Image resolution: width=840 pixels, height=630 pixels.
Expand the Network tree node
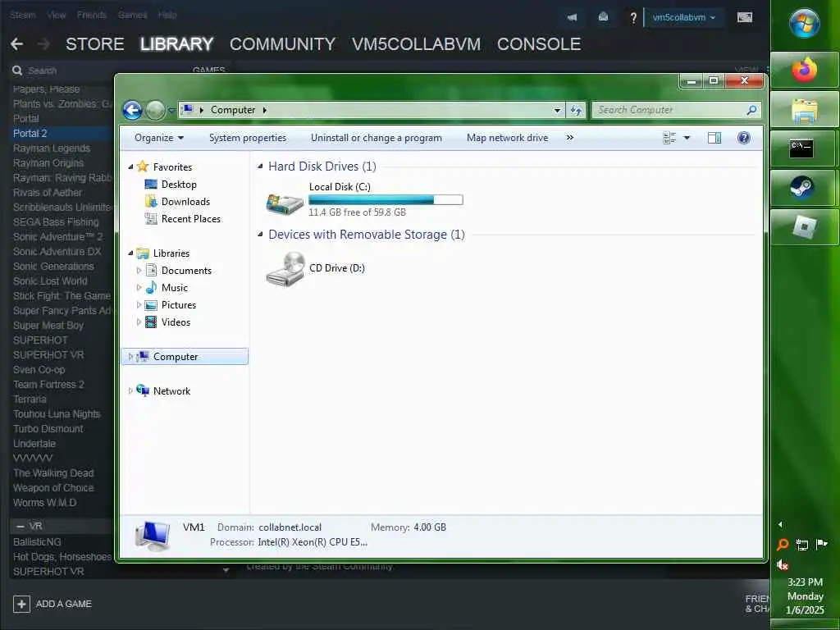pos(130,391)
